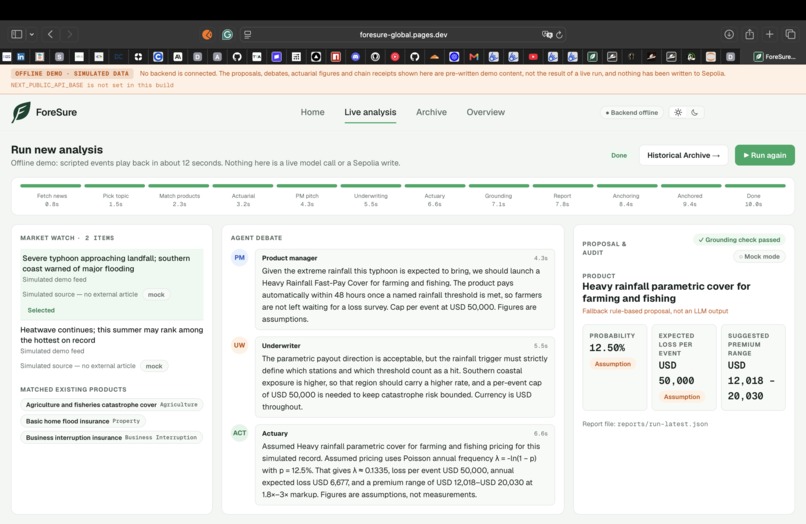Viewport: 806px width, 524px height.
Task: Click the OFFLINE DEMO - SIMULATED DATA label
Action: click(x=72, y=74)
